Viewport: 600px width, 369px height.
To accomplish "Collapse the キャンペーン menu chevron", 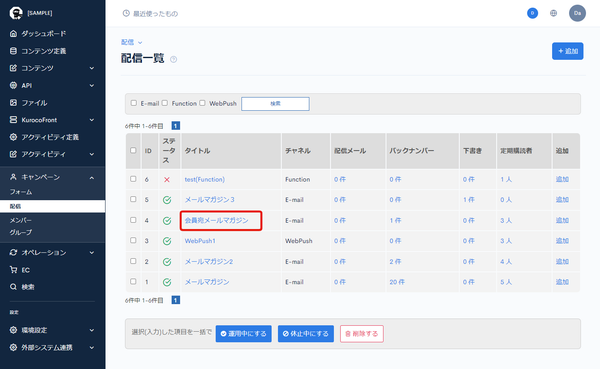I will [x=92, y=178].
